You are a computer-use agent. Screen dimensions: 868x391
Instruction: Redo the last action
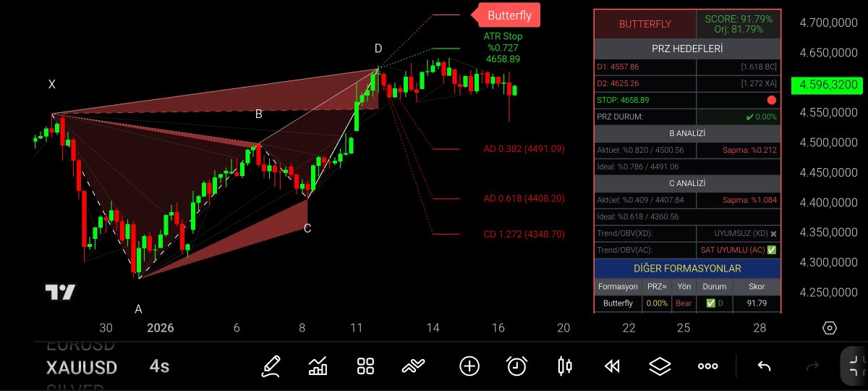812,366
